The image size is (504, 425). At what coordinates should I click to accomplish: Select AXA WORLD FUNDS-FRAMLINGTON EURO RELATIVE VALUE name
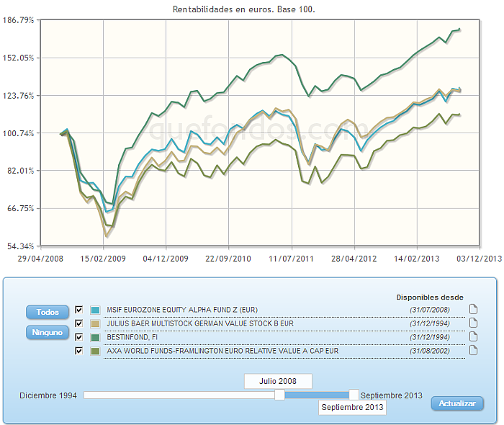pyautogui.click(x=222, y=351)
